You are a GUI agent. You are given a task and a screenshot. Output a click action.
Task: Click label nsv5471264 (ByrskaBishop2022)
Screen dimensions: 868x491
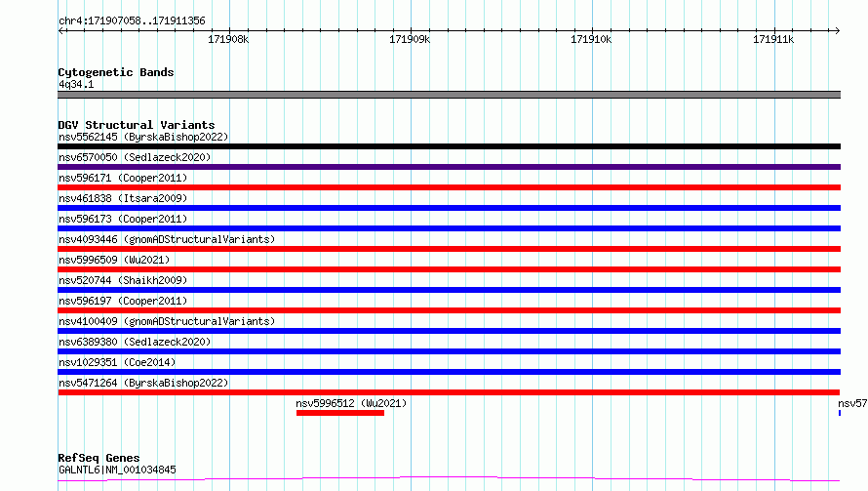(x=143, y=383)
